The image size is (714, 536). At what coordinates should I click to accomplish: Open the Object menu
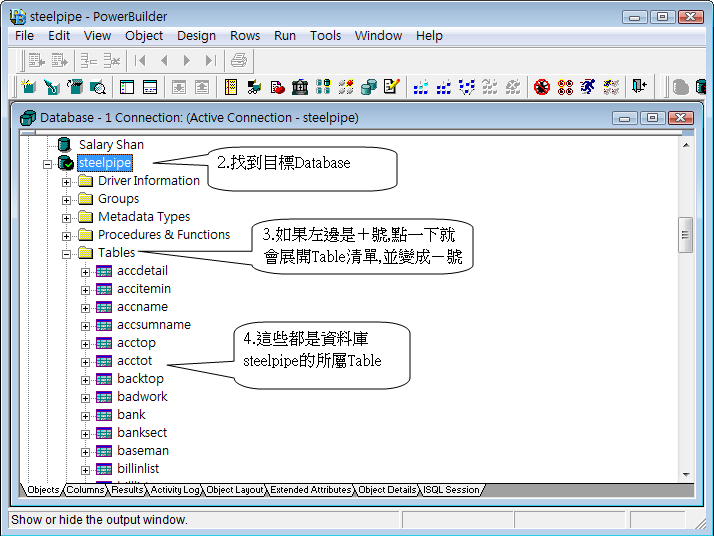144,36
